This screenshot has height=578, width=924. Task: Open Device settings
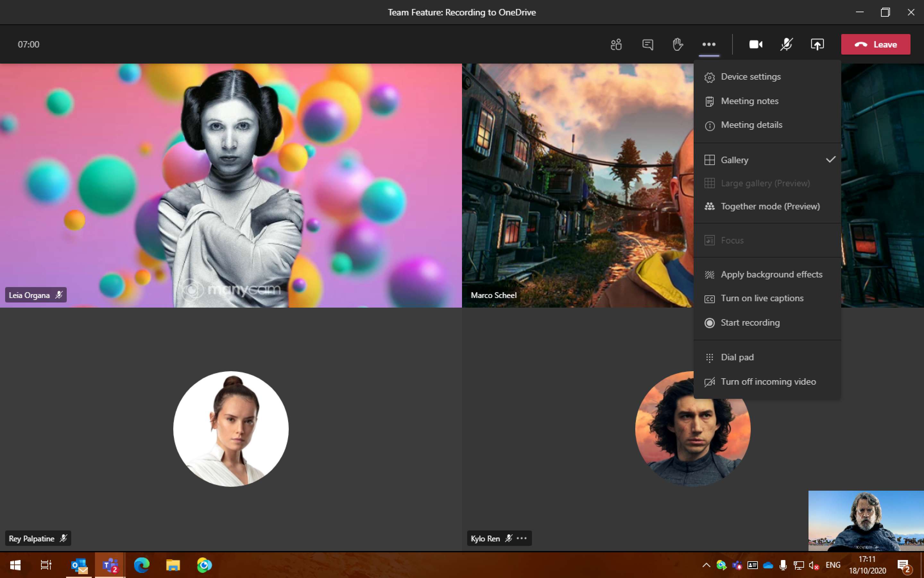coord(767,77)
